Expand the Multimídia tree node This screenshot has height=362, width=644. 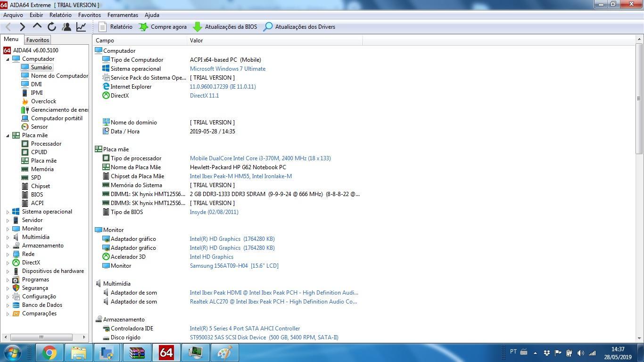8,238
